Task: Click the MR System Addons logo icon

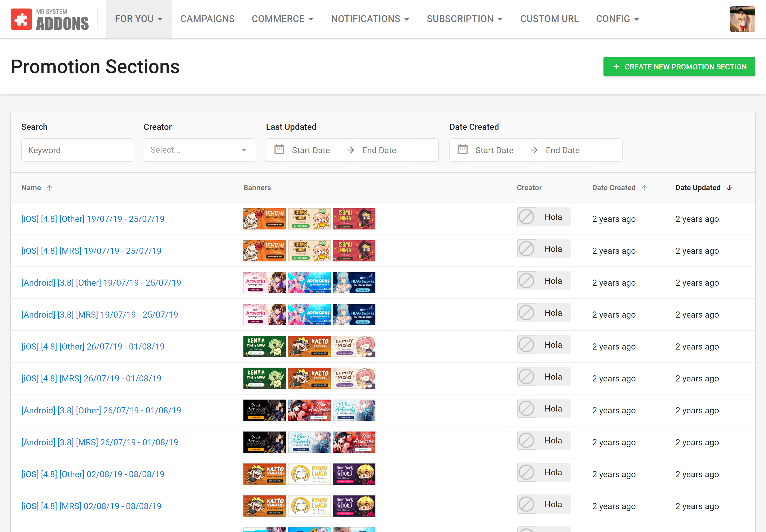Action: point(21,19)
